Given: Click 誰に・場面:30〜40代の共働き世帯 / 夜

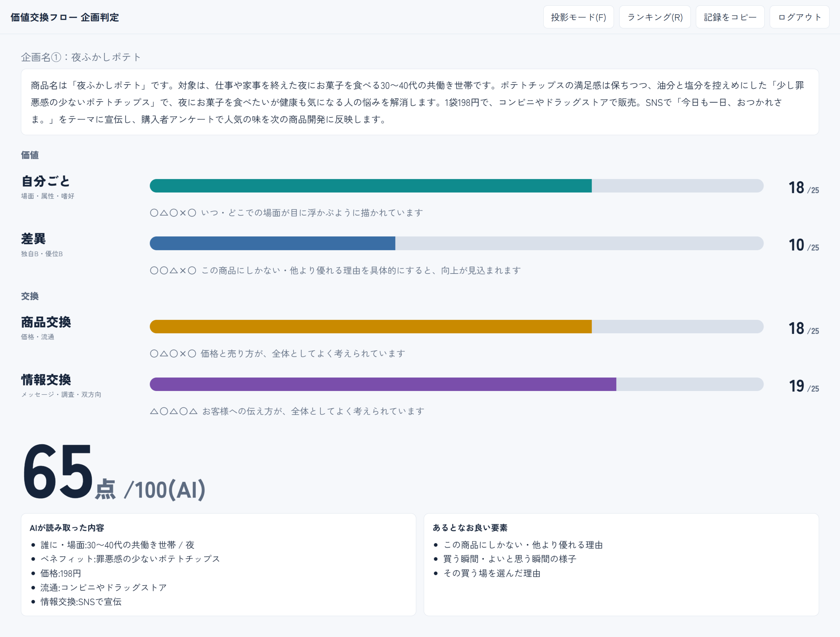Looking at the screenshot, I should [117, 545].
